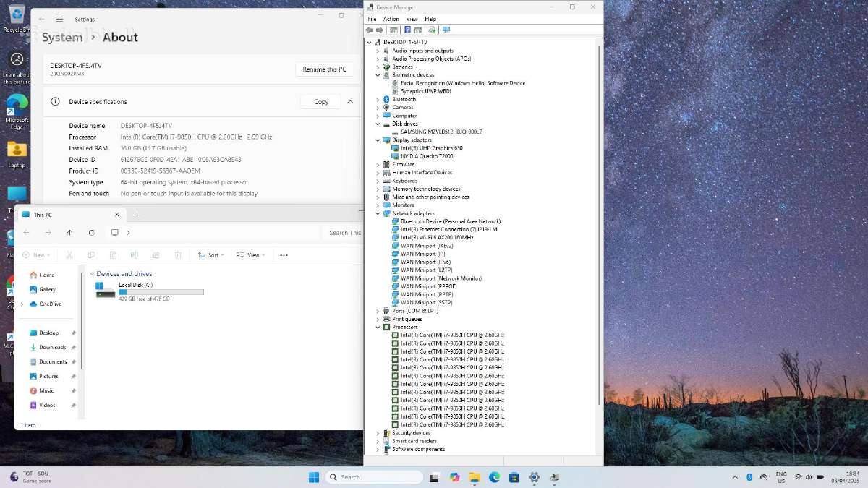
Task: Select Intel(R) Ethernet Connection (7) I219-LM
Action: click(448, 229)
